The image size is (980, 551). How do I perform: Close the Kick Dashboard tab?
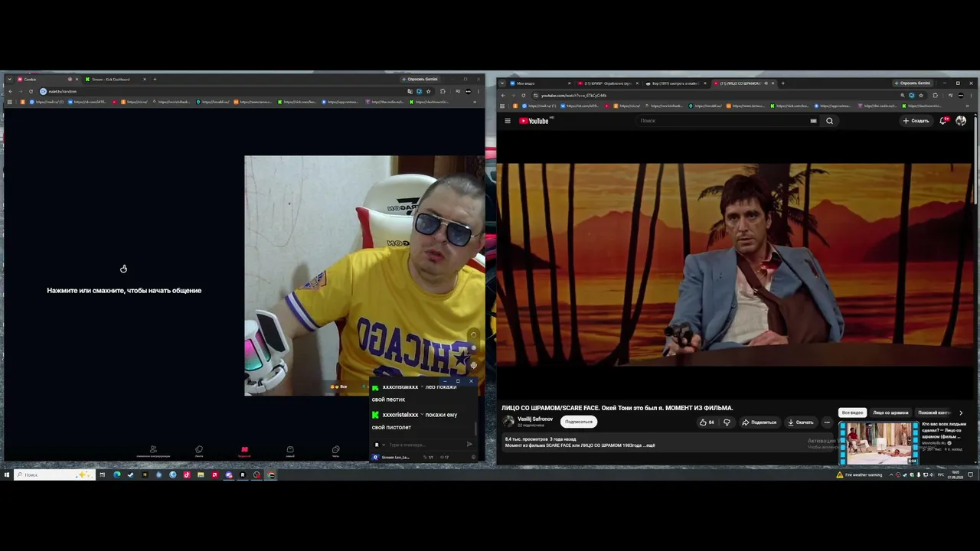(x=144, y=80)
